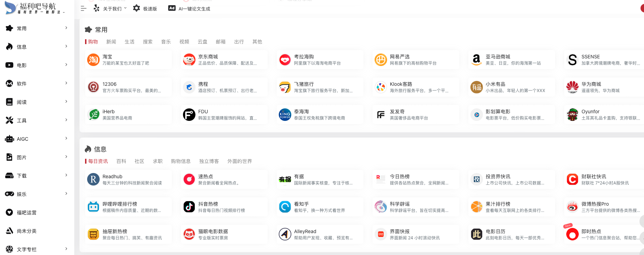
Task: Open the Oyunfor site title link
Action: (590, 112)
